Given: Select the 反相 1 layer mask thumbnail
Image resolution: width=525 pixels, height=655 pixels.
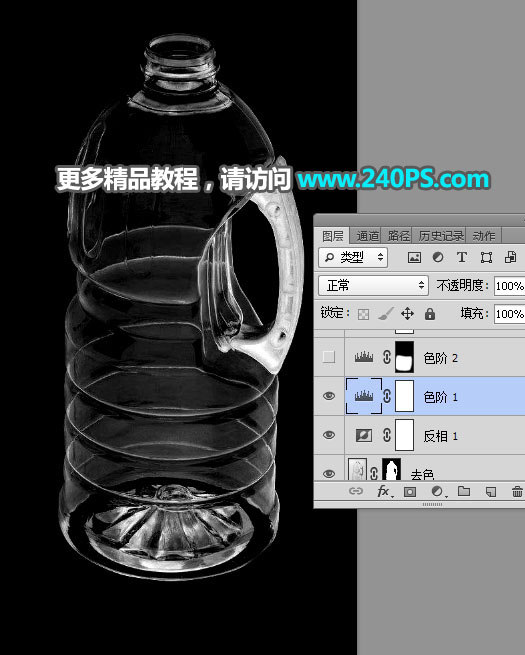Looking at the screenshot, I should [x=404, y=435].
